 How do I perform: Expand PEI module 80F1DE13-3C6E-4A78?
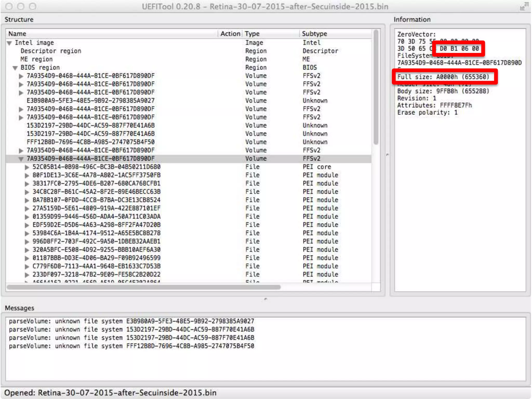tap(27, 176)
